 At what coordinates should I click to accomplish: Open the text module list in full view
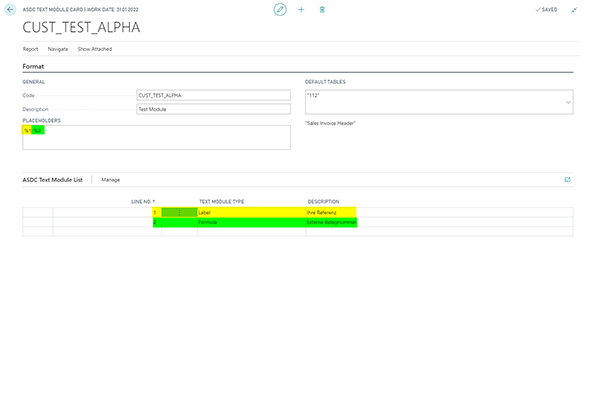(x=567, y=180)
